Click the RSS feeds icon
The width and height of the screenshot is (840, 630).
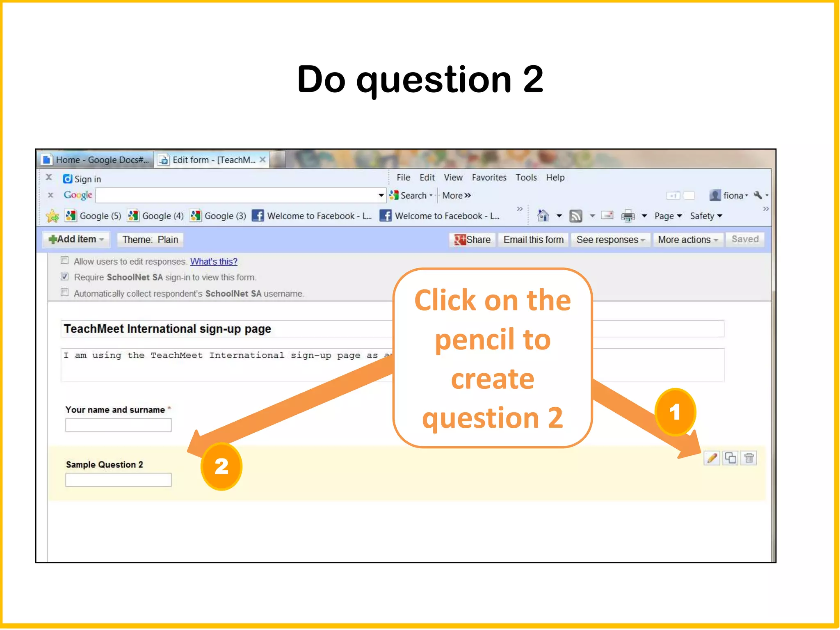click(576, 216)
